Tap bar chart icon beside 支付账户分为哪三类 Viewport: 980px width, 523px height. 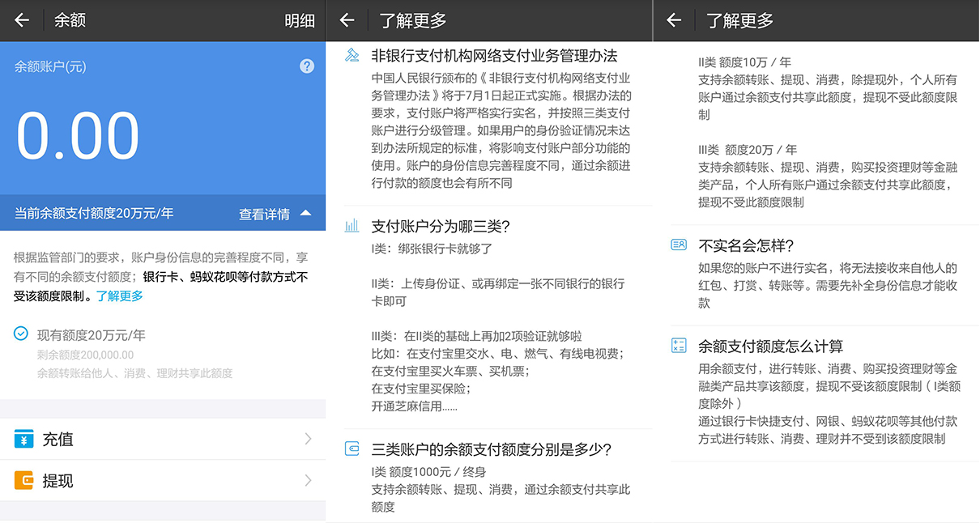point(352,226)
